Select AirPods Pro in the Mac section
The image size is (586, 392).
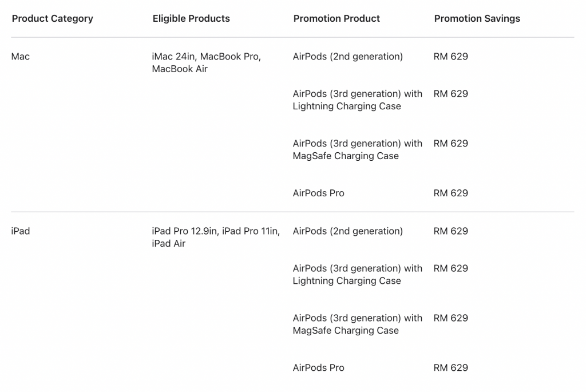pos(318,193)
